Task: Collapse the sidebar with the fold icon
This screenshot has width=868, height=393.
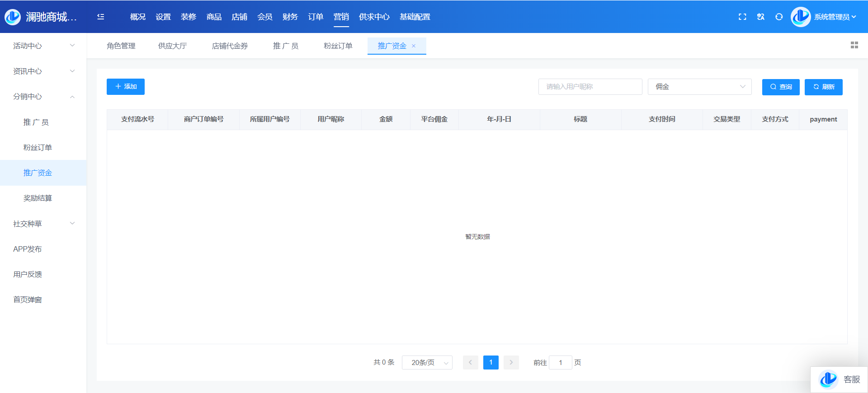Action: point(100,17)
